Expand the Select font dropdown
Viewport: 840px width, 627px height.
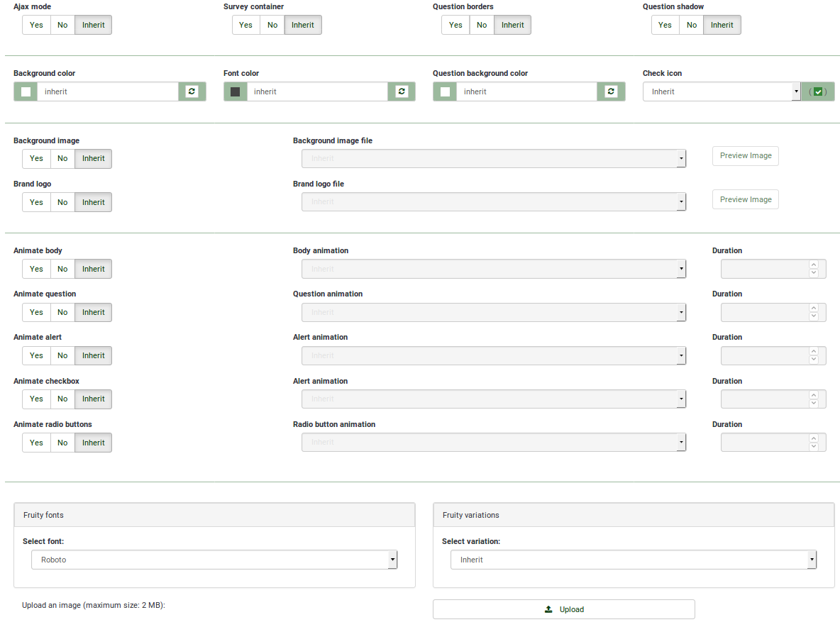pos(214,560)
